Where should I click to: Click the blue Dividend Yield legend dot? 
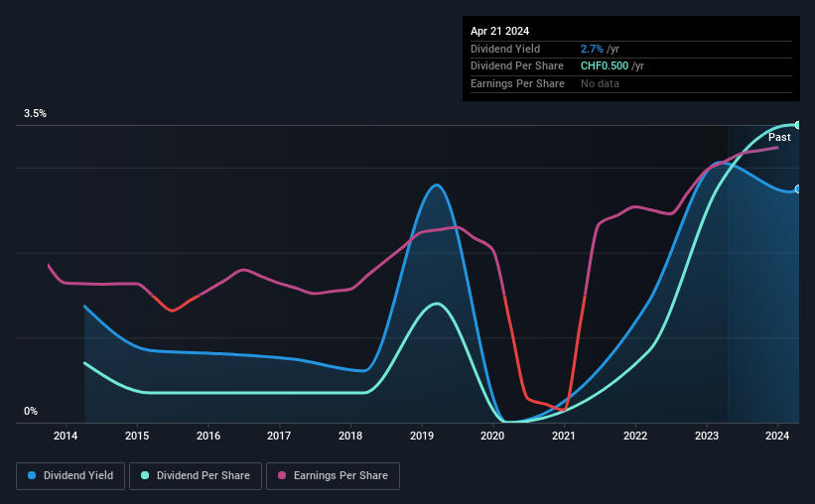(x=32, y=475)
